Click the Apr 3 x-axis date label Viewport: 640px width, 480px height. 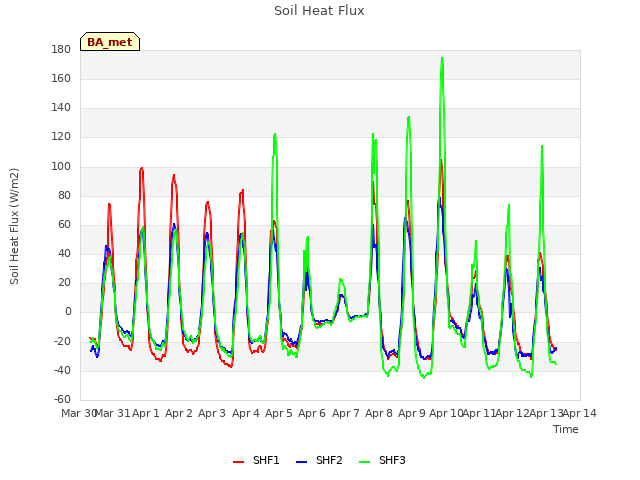212,413
